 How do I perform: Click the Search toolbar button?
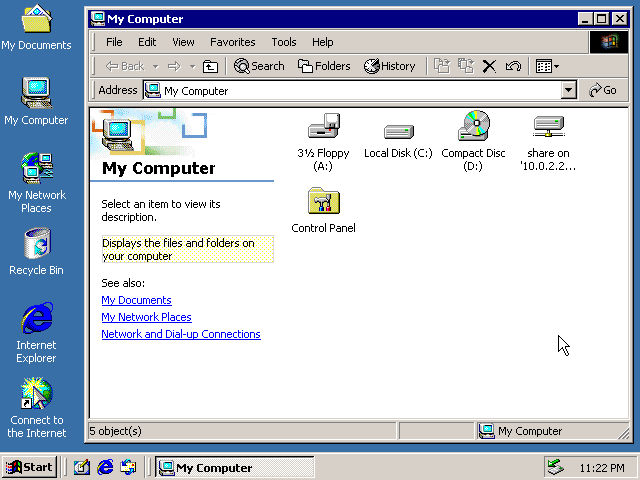(x=259, y=66)
